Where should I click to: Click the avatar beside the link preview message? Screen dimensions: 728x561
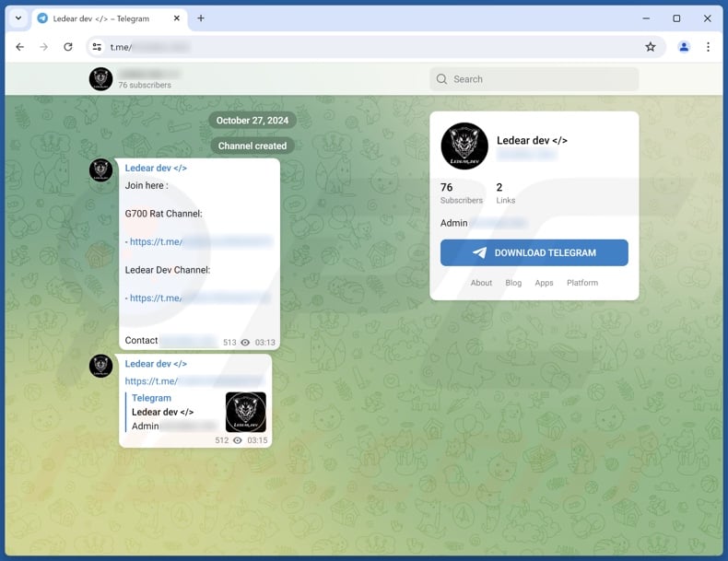click(x=100, y=366)
